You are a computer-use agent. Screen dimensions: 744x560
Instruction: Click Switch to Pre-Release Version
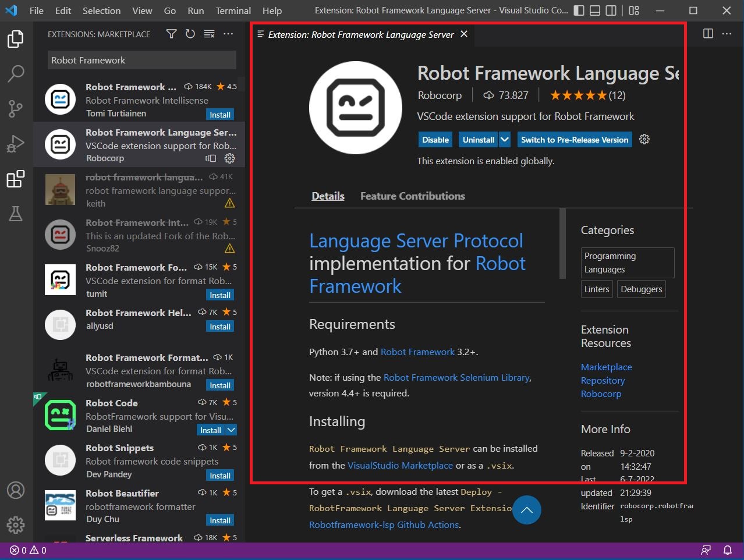coord(575,140)
